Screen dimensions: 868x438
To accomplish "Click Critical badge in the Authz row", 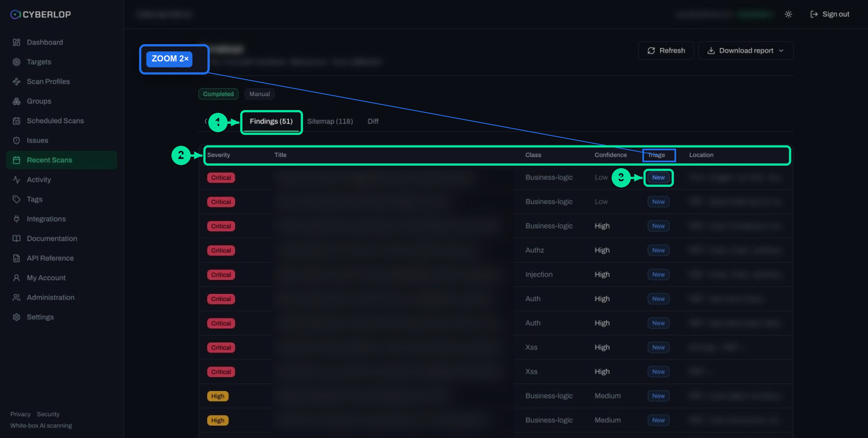I will pos(221,250).
